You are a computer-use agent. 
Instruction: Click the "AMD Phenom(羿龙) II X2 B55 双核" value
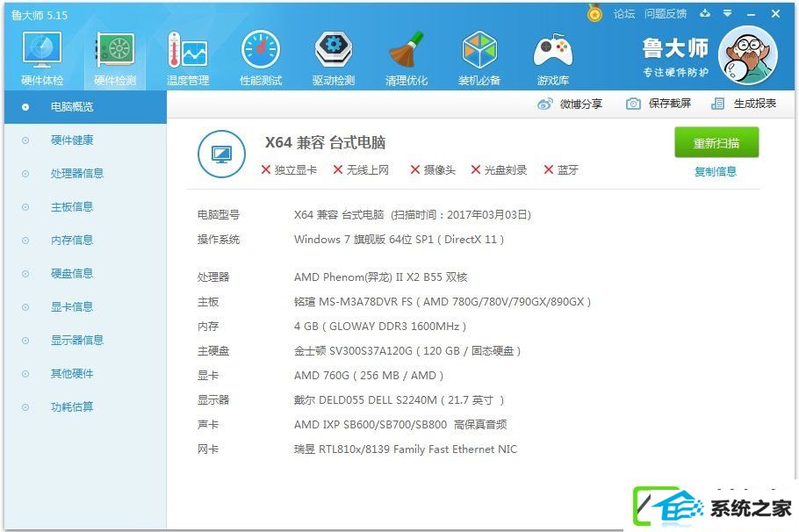click(x=381, y=277)
